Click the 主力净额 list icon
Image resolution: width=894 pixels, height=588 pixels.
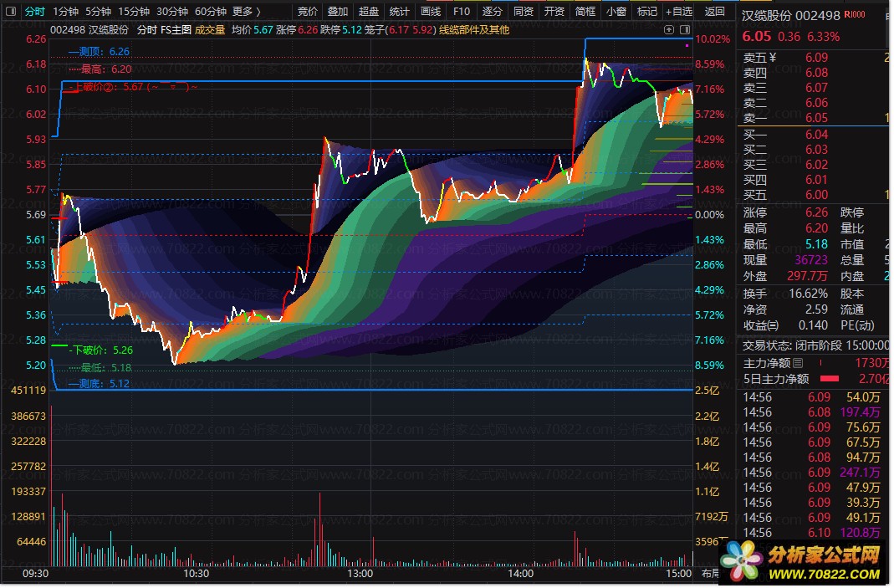pyautogui.click(x=798, y=363)
